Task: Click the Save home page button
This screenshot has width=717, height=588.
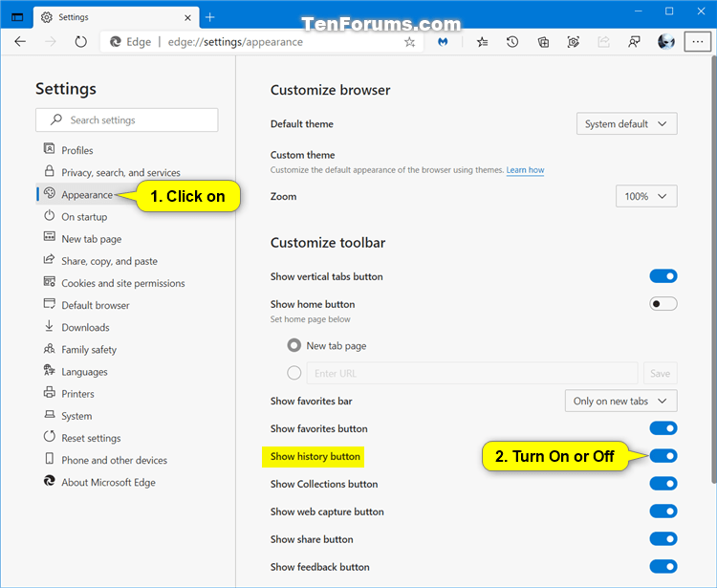Action: coord(660,373)
